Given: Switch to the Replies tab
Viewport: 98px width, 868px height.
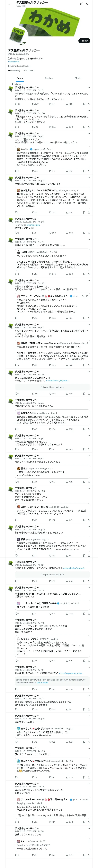Looking at the screenshot, I should (x=49, y=78).
